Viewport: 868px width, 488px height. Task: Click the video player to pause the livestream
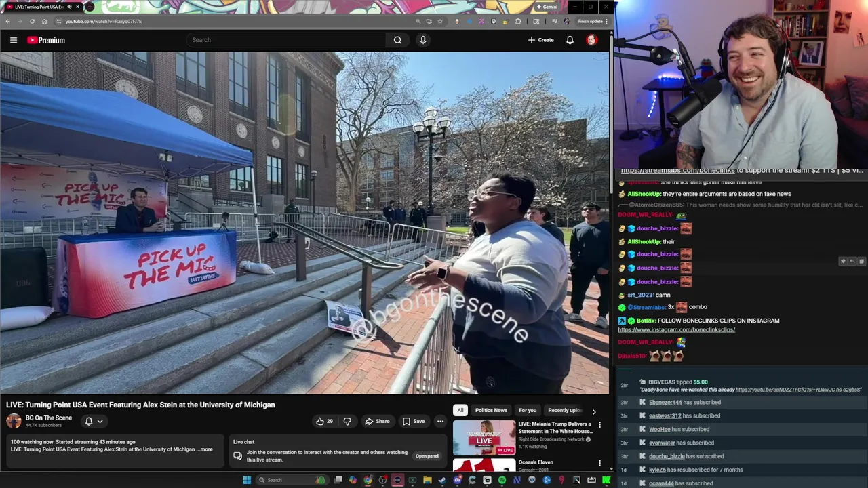(304, 224)
